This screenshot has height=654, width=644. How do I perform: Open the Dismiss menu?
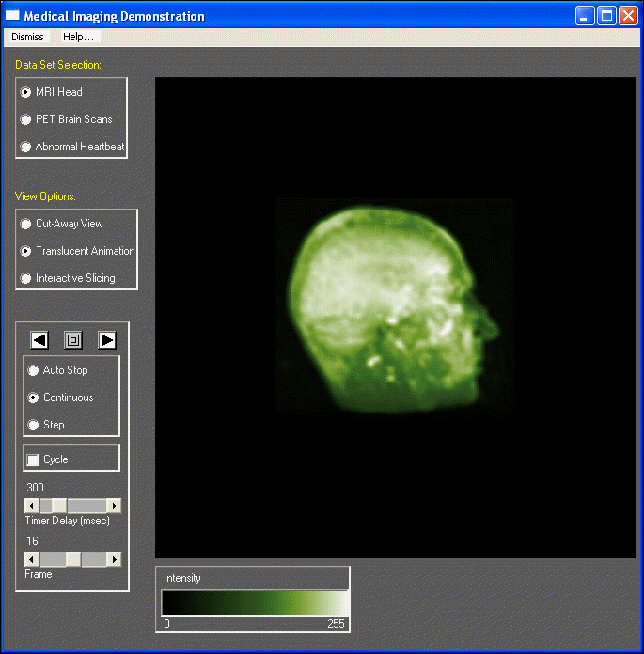point(27,37)
